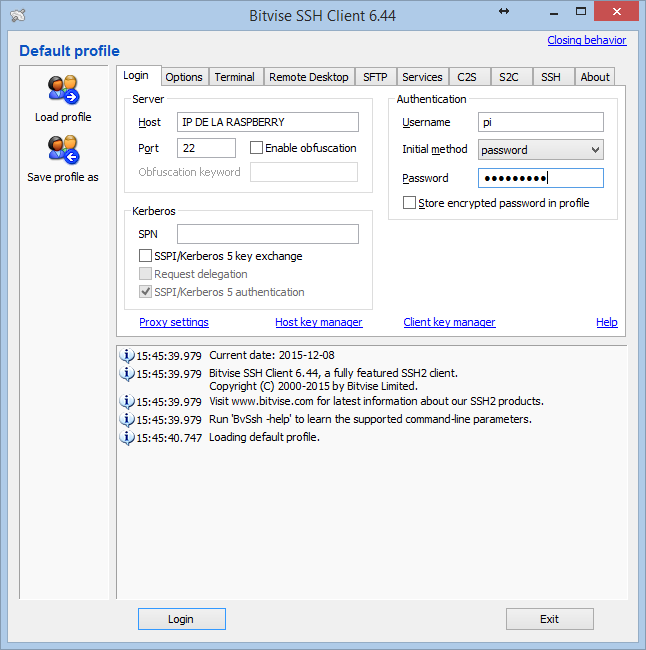Click info icon beside Current date log entry
The width and height of the screenshot is (646, 650).
pos(127,355)
